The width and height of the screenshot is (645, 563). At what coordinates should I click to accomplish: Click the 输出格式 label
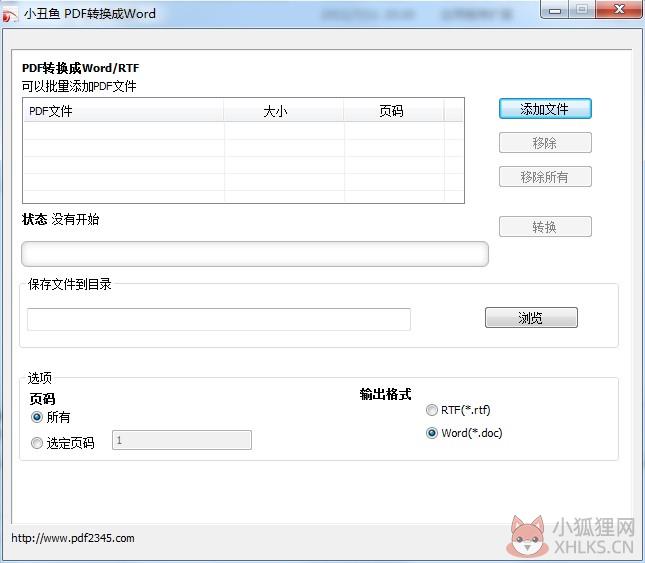(x=385, y=394)
